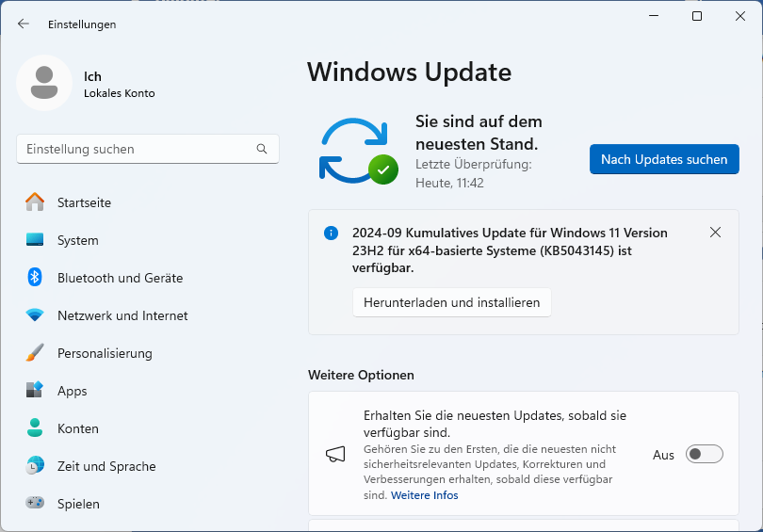Click 'Letzte Überprüfung: Heute, 11:42' text

[x=474, y=173]
